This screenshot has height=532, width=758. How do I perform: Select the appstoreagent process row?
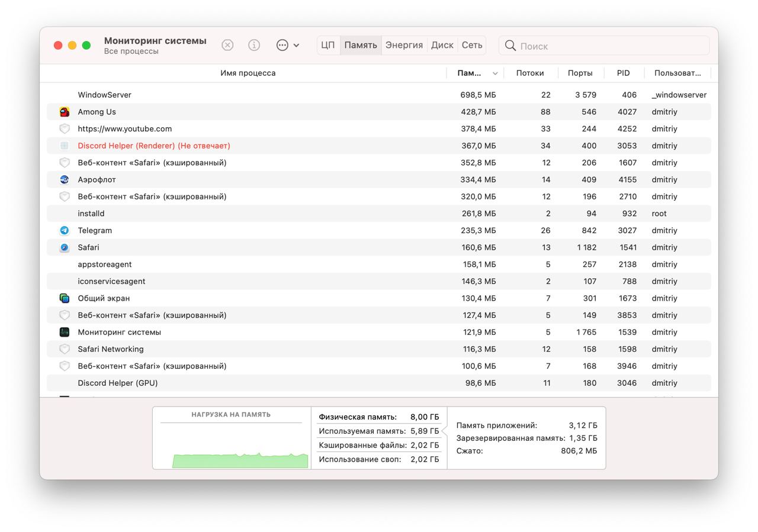click(379, 265)
